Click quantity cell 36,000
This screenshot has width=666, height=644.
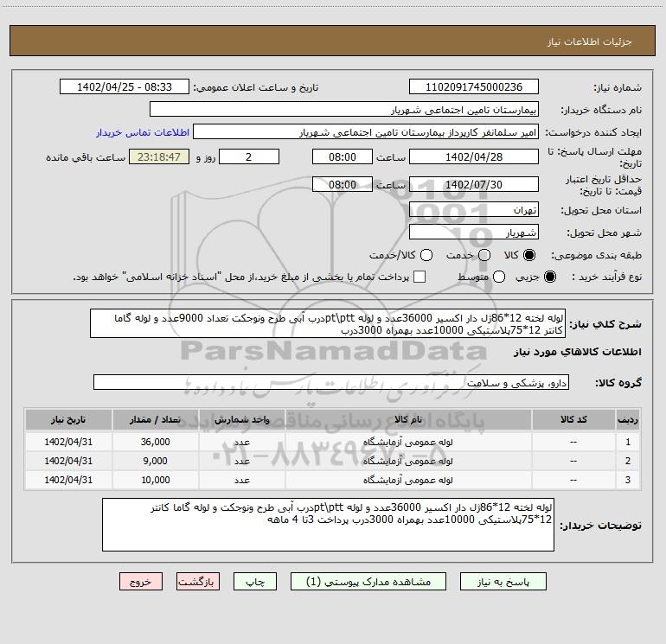pyautogui.click(x=155, y=442)
